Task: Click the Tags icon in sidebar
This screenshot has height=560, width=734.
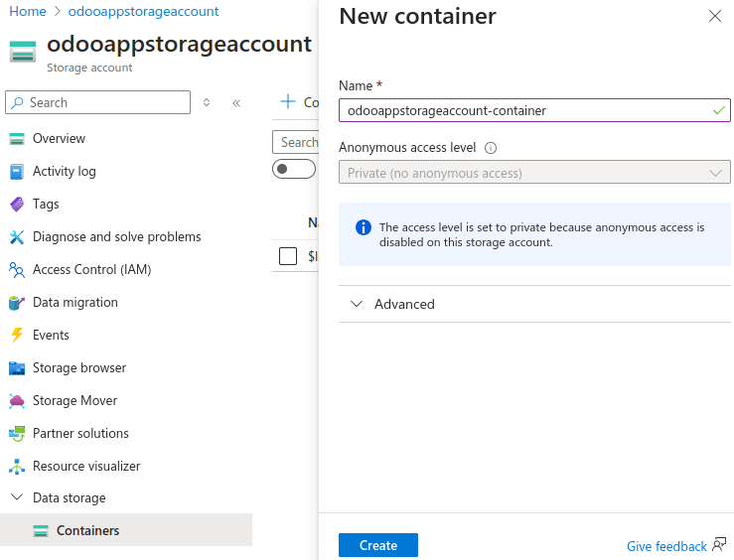Action: point(16,205)
